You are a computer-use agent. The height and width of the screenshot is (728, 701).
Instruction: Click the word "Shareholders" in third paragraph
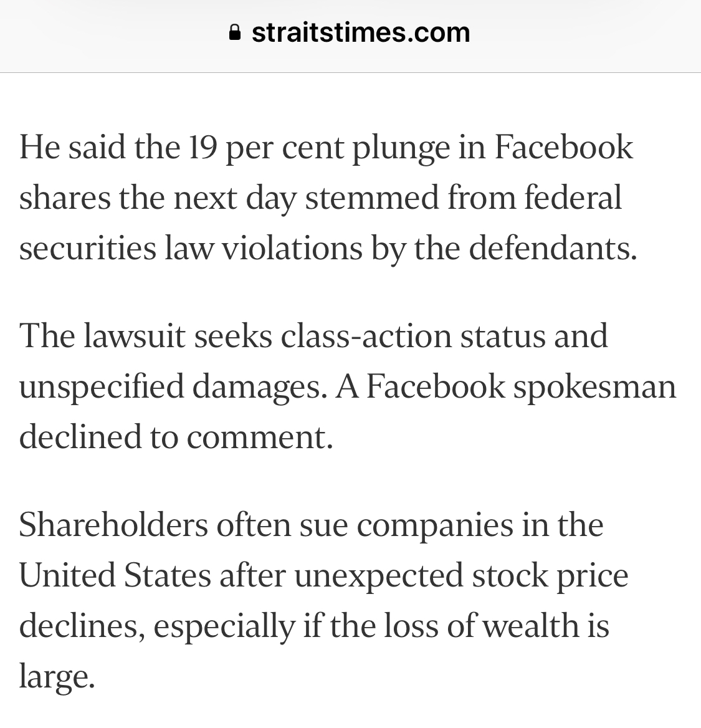[x=113, y=525]
